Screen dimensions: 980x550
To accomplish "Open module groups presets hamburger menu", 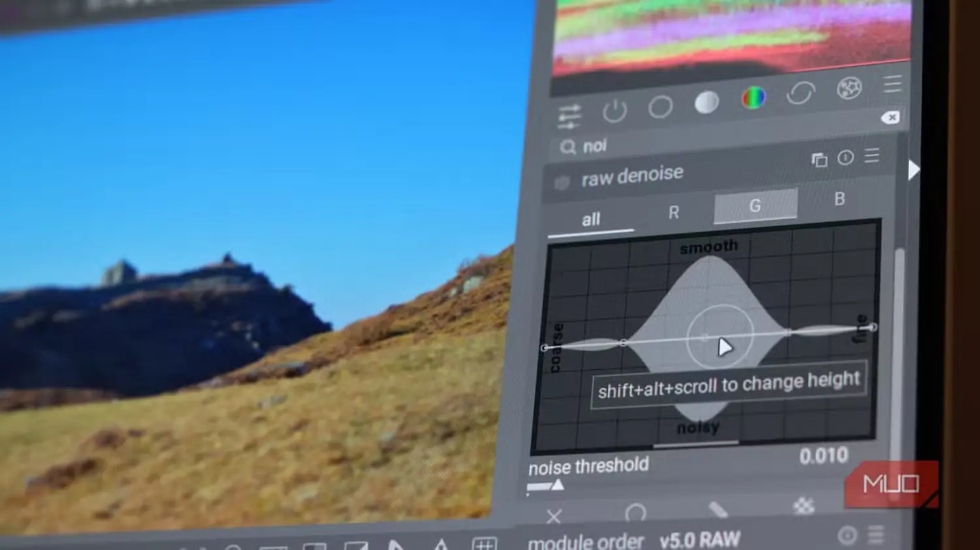I will point(892,84).
